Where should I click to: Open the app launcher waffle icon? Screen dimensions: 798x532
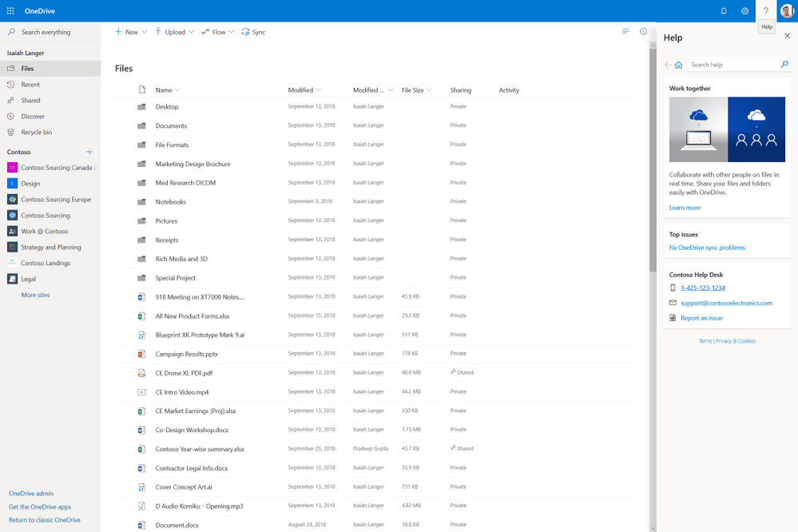[x=10, y=11]
